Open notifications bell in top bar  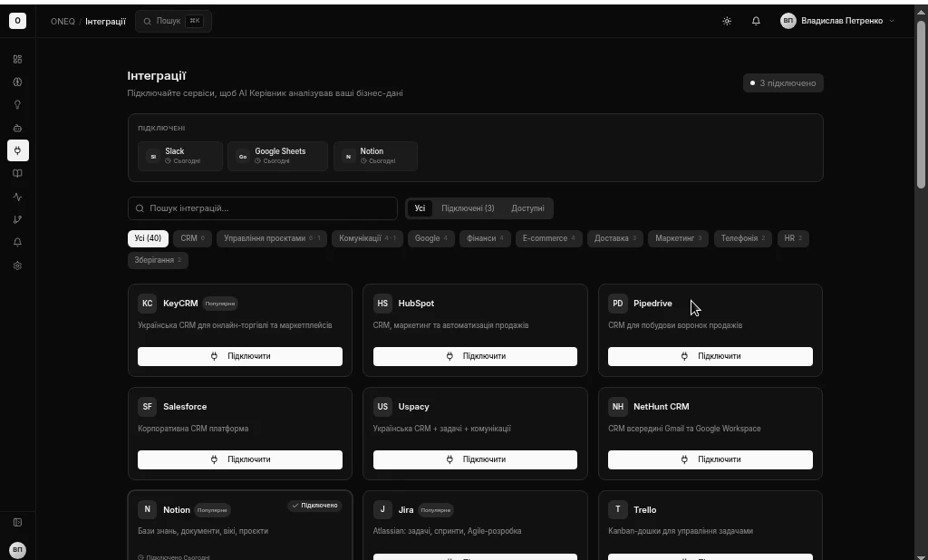(x=756, y=22)
